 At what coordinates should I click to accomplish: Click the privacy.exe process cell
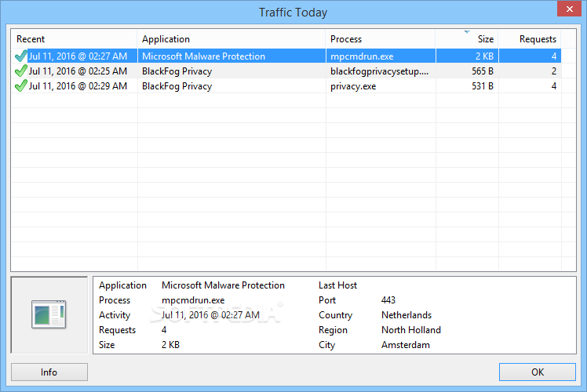[353, 86]
